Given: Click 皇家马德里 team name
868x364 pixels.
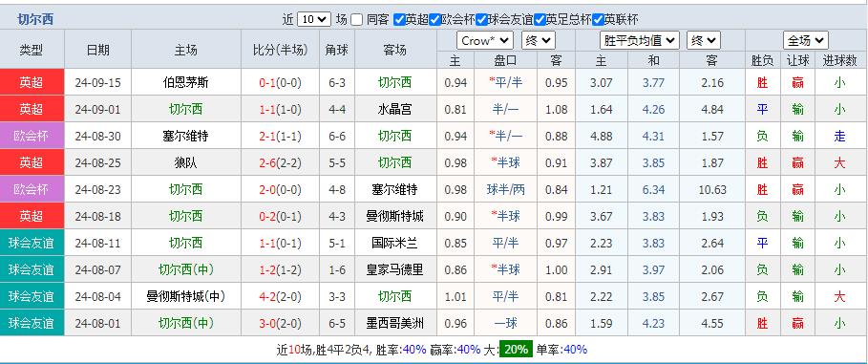Looking at the screenshot, I should [x=394, y=269].
